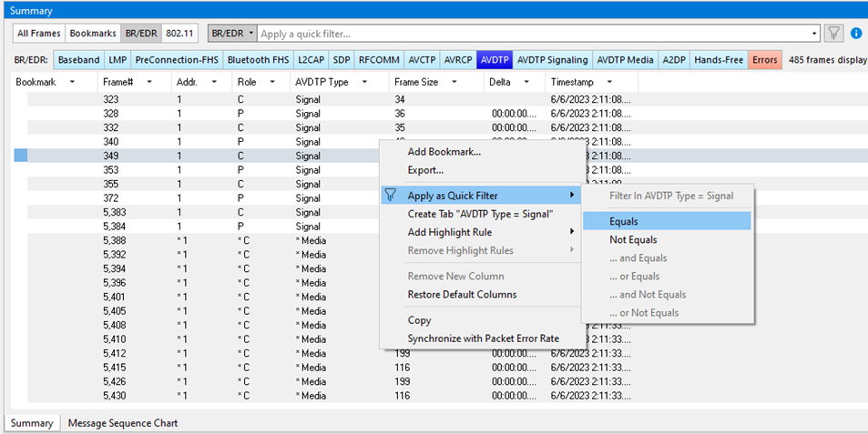Image resolution: width=868 pixels, height=434 pixels.
Task: Click Timestamp column header text
Action: (x=572, y=82)
